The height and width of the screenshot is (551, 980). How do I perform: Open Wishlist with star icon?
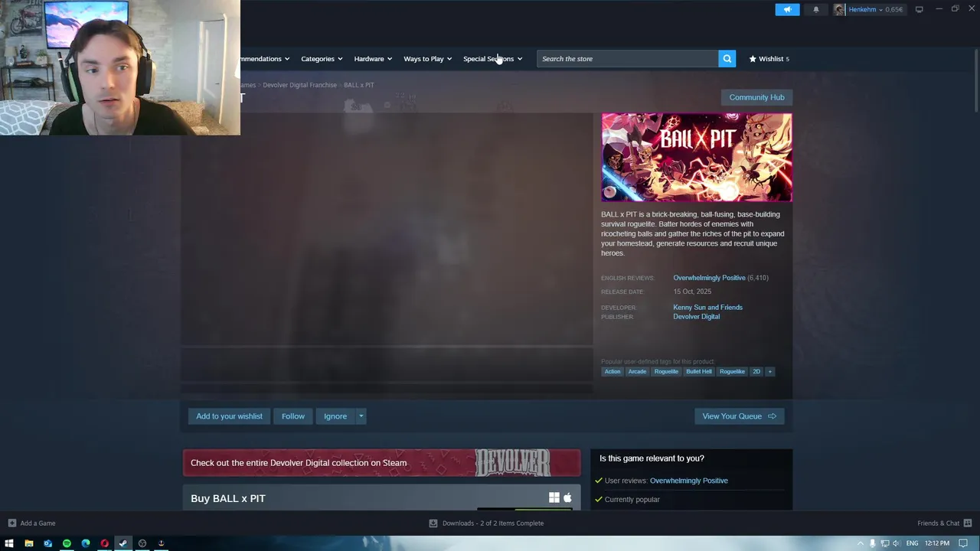(769, 58)
